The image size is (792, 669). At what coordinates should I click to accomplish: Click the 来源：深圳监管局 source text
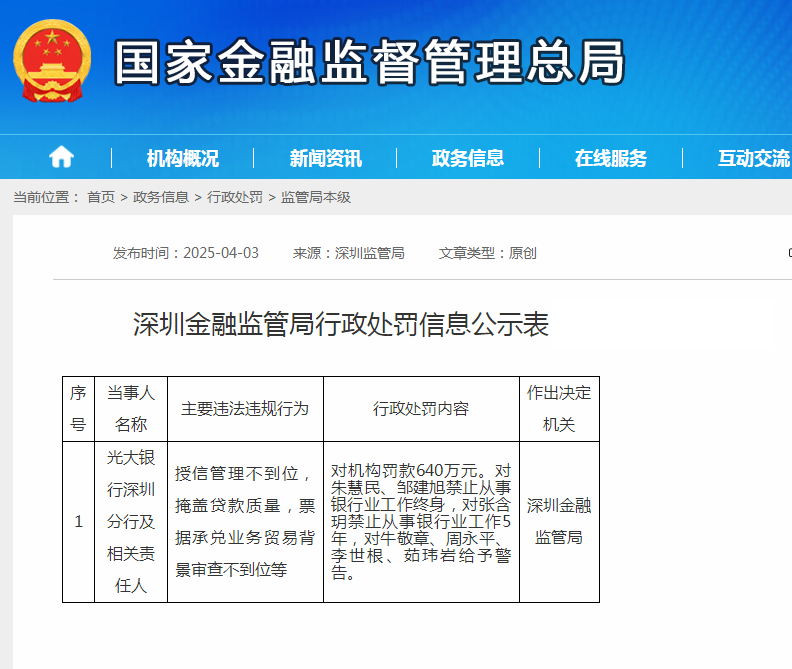click(x=348, y=253)
